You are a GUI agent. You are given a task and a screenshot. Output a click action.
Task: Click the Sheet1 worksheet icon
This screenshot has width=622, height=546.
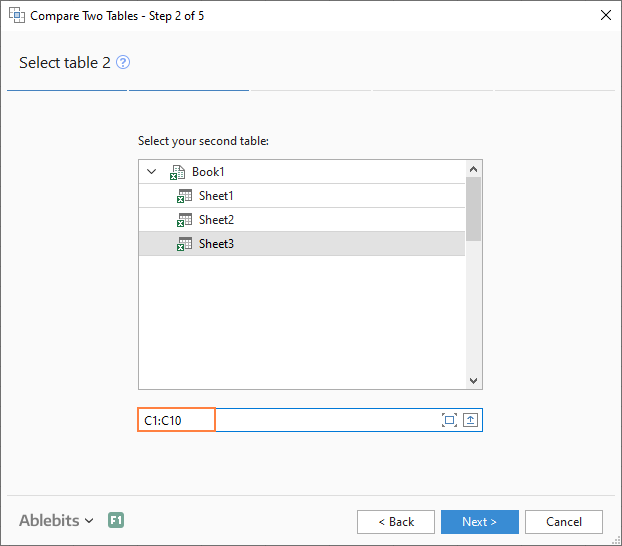[184, 196]
